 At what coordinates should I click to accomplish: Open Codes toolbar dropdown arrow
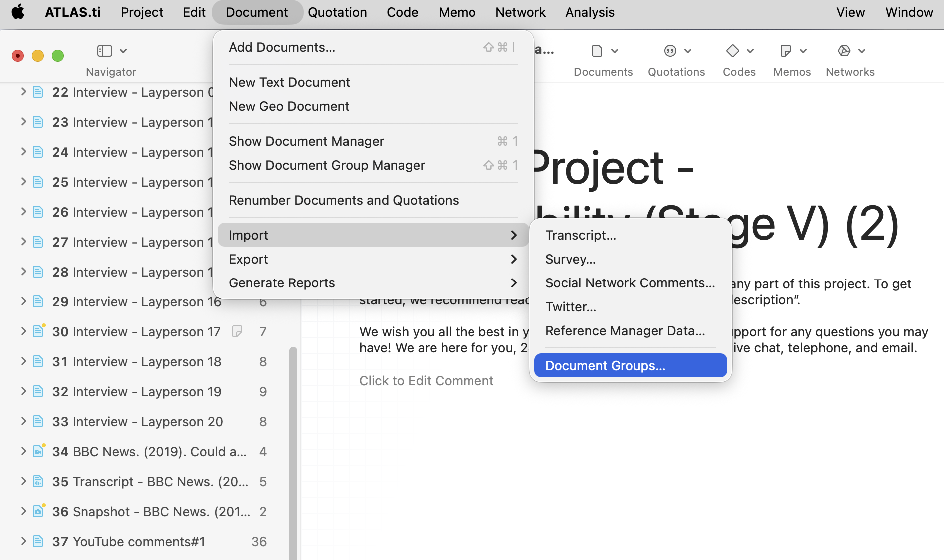point(750,51)
